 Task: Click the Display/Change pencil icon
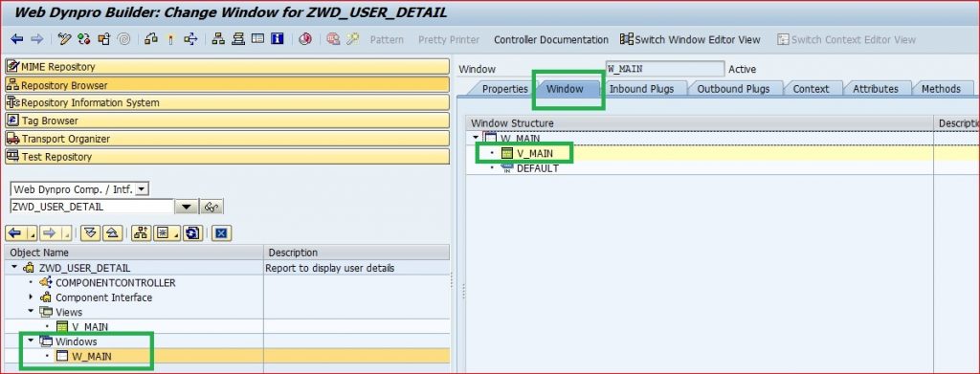(64, 38)
